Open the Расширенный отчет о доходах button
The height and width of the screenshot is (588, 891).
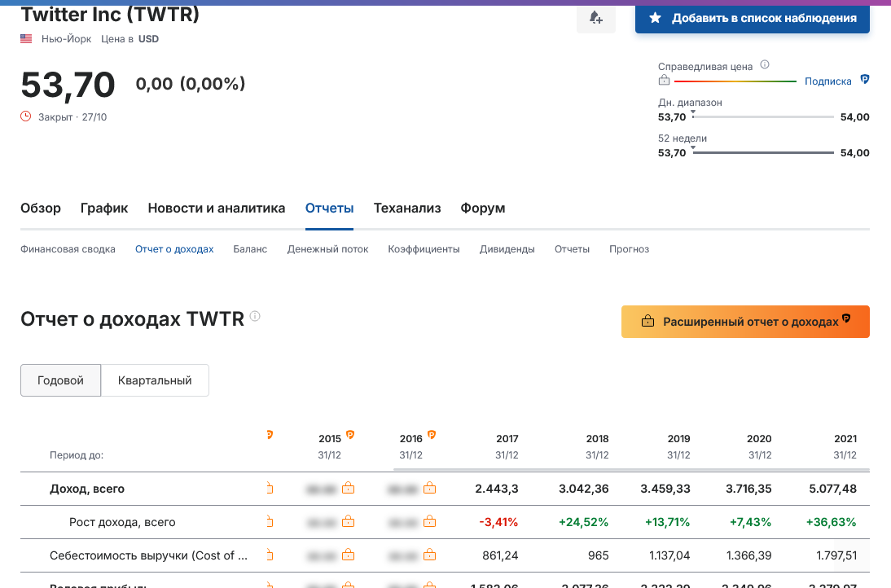click(x=745, y=322)
